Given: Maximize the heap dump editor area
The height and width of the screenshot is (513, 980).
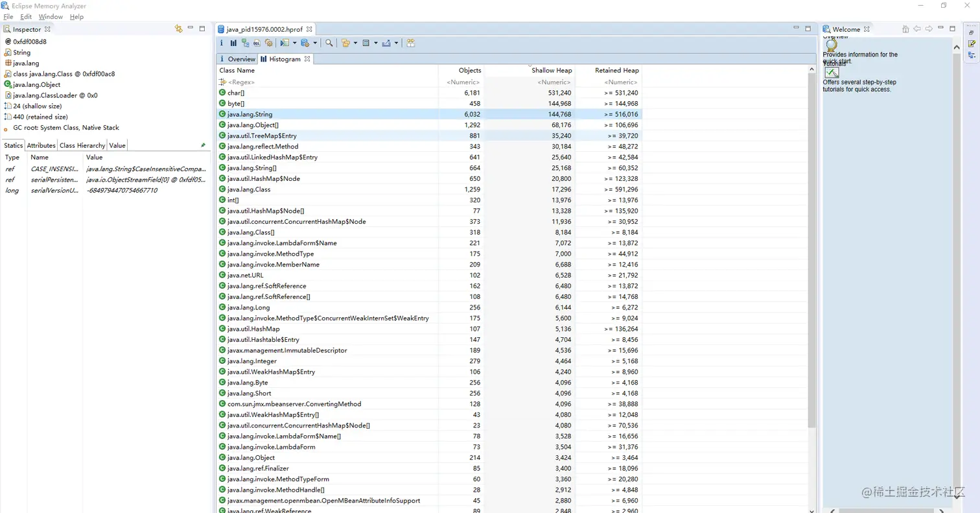Looking at the screenshot, I should [x=808, y=29].
